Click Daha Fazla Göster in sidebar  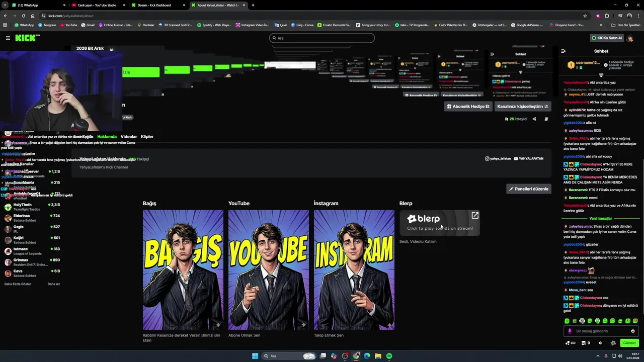pyautogui.click(x=18, y=284)
